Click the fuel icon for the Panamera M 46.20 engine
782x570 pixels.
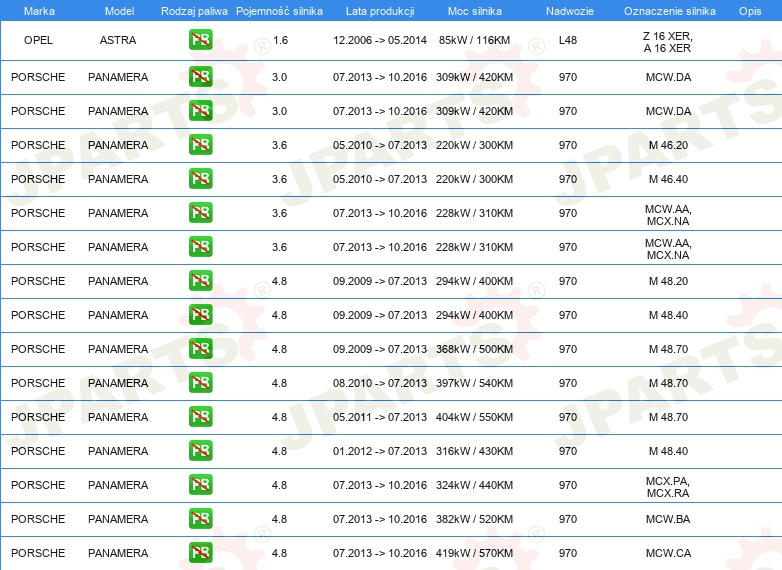pyautogui.click(x=200, y=145)
